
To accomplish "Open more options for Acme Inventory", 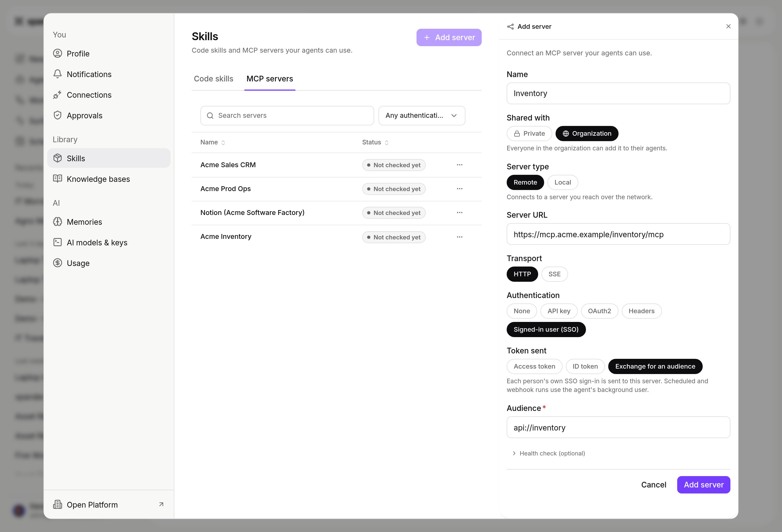I will click(x=460, y=237).
